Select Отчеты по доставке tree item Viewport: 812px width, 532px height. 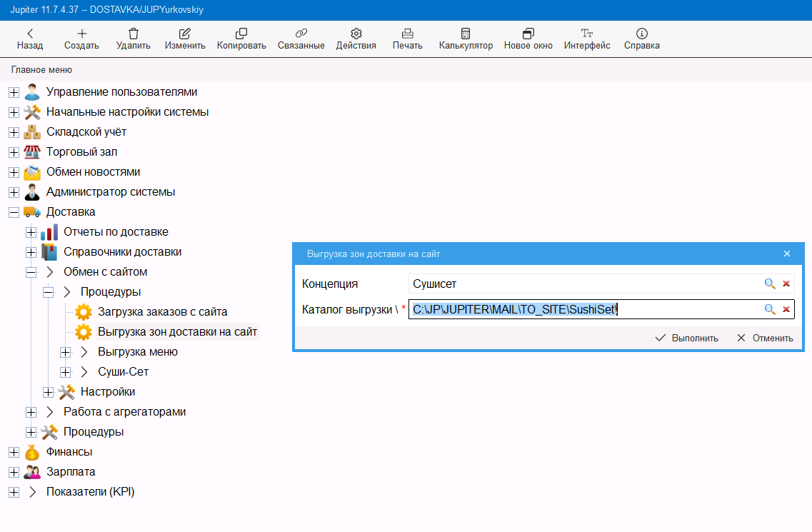[116, 232]
